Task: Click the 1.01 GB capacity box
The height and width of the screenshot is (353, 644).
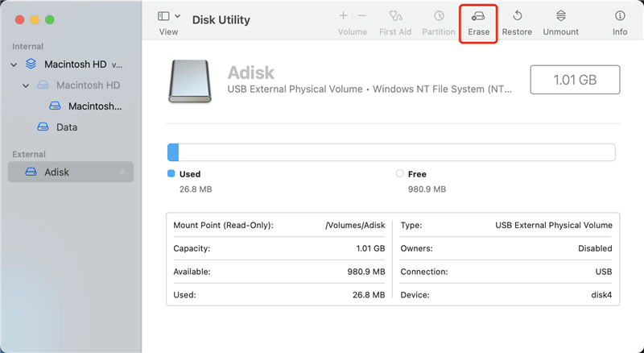Action: [x=574, y=80]
